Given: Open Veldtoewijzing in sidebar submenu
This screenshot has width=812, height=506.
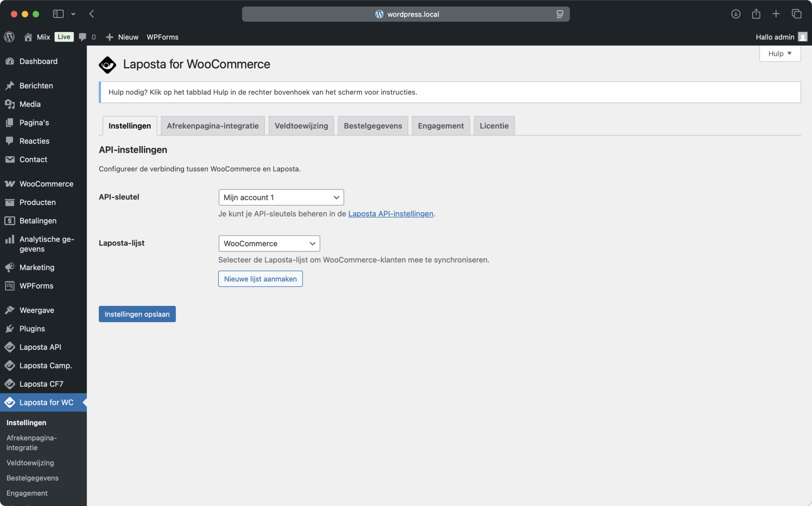Looking at the screenshot, I should click(x=30, y=463).
